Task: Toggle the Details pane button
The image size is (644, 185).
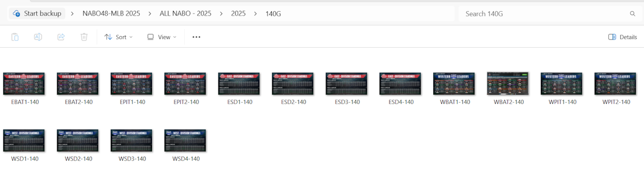Action: point(623,37)
